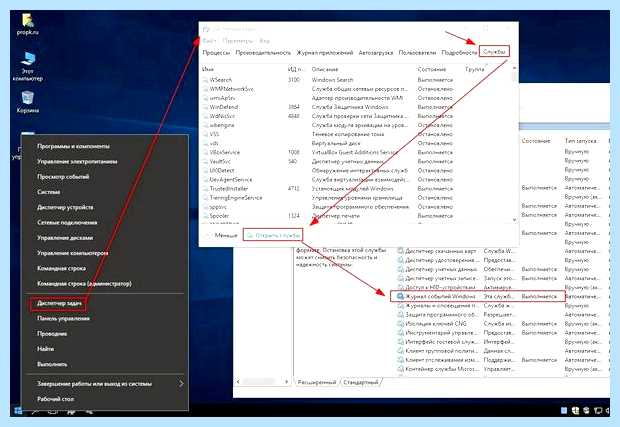Image resolution: width=620 pixels, height=427 pixels.
Task: Click the service icon beside Spooler
Action: [x=205, y=216]
